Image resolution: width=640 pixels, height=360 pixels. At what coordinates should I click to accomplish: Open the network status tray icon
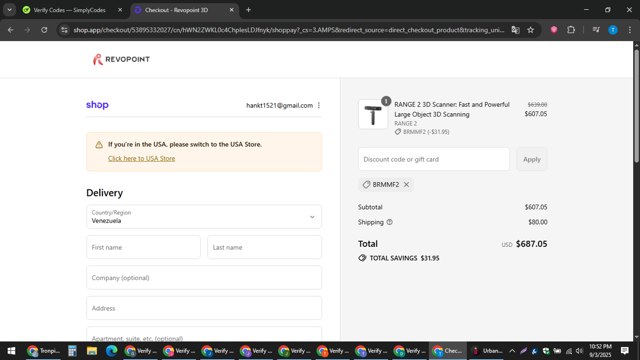[569, 351]
